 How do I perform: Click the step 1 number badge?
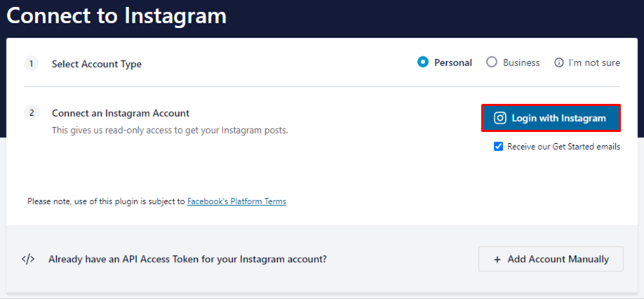point(32,64)
